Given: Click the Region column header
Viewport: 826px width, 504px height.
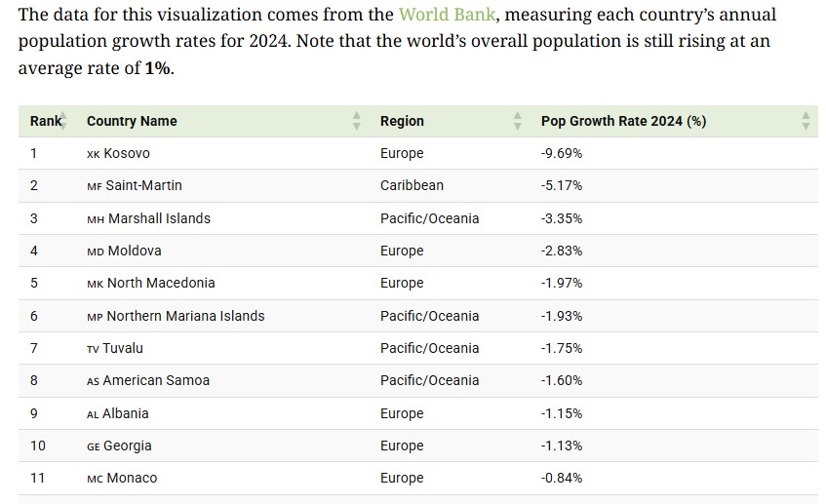Looking at the screenshot, I should click(x=402, y=121).
